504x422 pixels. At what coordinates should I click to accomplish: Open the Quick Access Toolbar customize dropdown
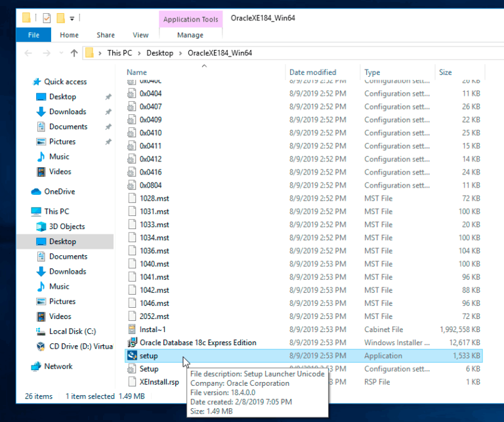[x=72, y=18]
